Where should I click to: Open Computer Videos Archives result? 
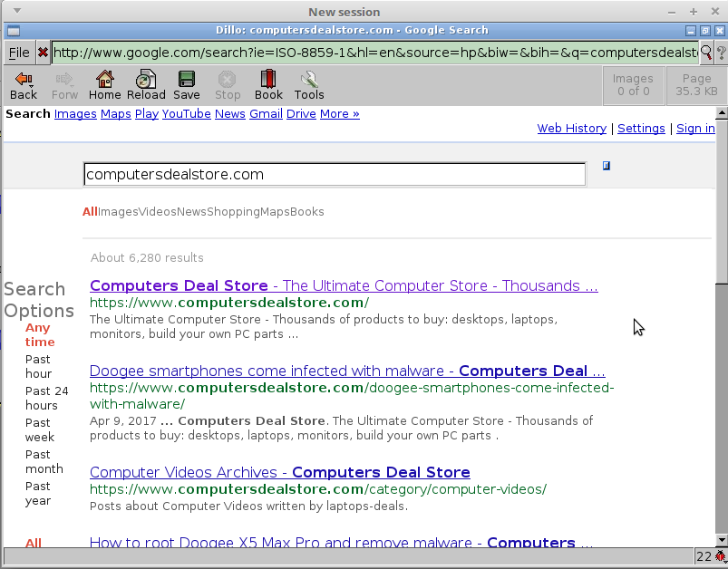(280, 472)
